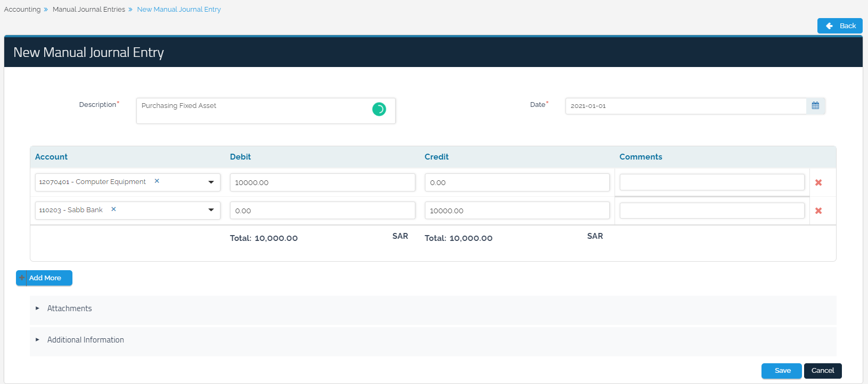Save the journal entry

tap(781, 371)
